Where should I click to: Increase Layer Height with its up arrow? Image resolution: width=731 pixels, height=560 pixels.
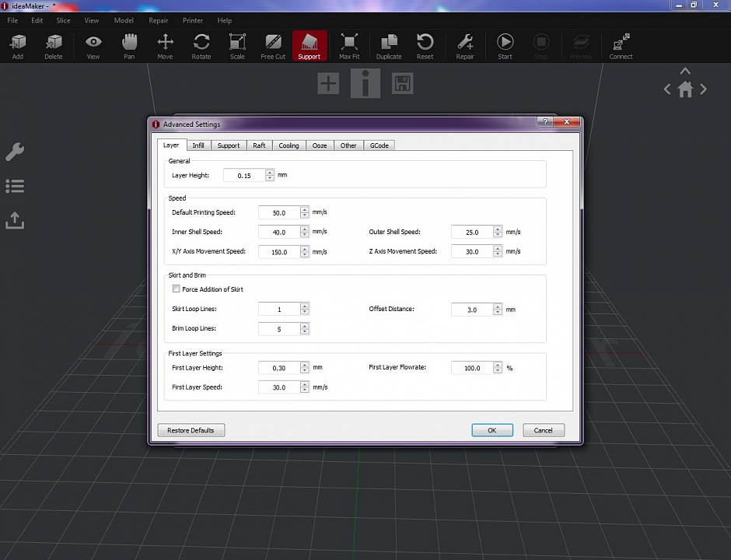tap(269, 172)
